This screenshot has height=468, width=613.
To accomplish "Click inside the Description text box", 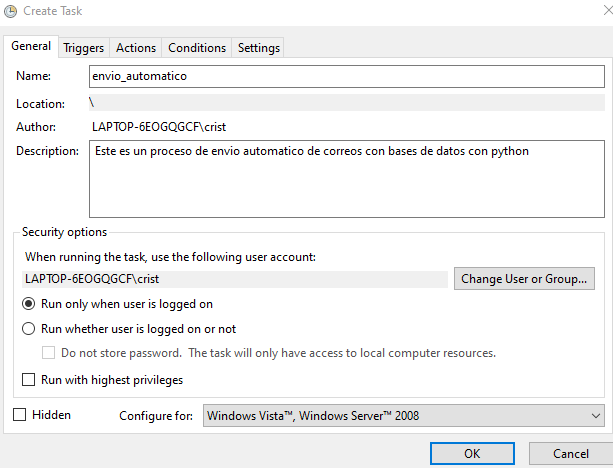I will (x=346, y=179).
